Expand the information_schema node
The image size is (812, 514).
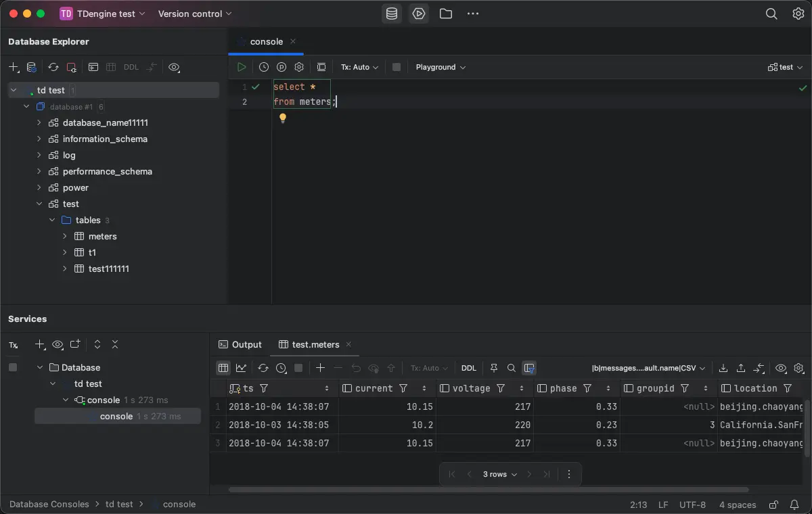click(39, 139)
